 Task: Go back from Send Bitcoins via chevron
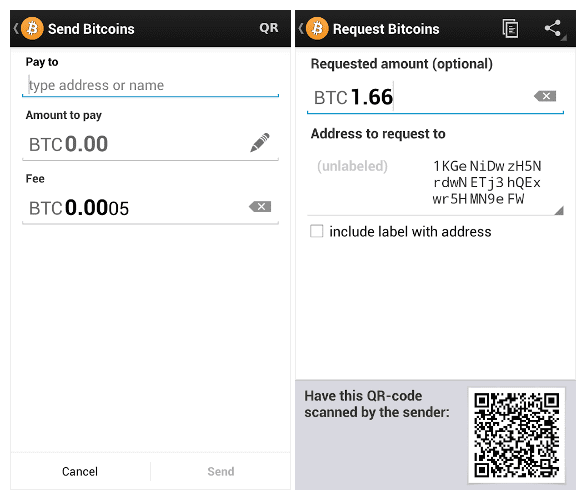16,28
